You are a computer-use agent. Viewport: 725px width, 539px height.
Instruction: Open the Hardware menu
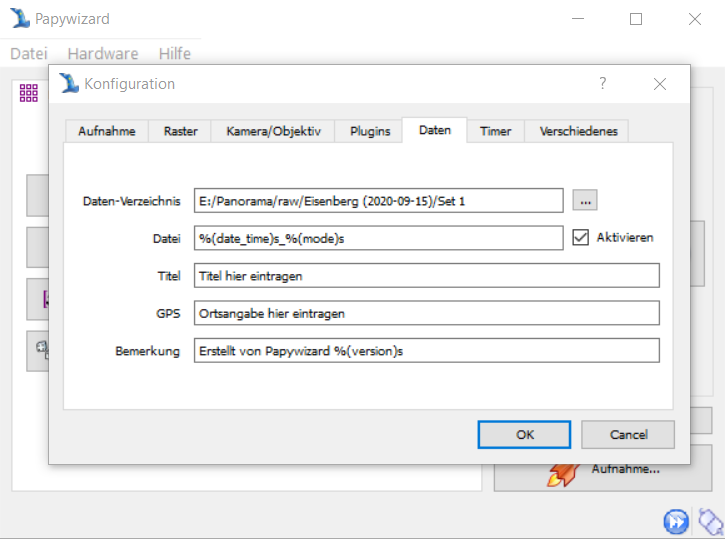[102, 53]
